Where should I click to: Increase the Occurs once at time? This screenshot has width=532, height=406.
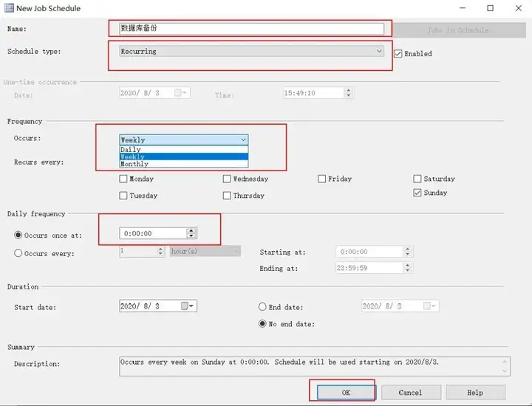coord(191,230)
